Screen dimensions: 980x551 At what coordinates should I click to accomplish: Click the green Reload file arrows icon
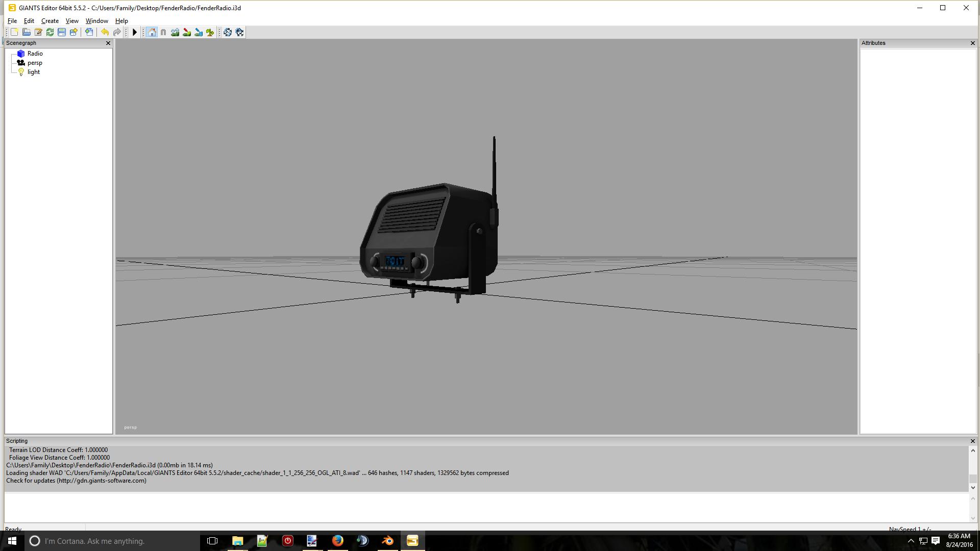(50, 32)
